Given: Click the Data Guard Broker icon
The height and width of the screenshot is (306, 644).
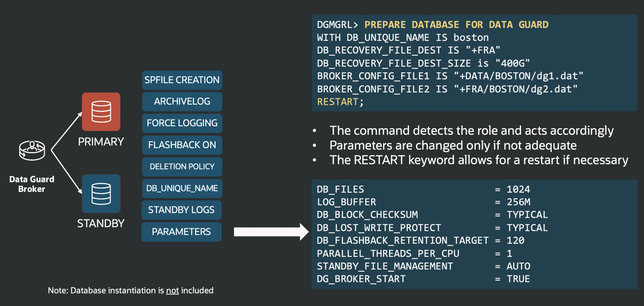Looking at the screenshot, I should (x=32, y=150).
